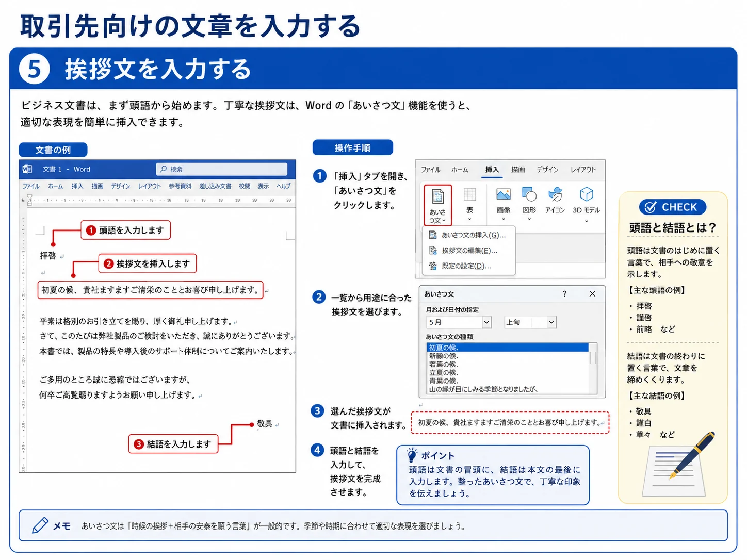Open 差し込み文書 tab in Word example window
747x560 pixels.
(215, 186)
